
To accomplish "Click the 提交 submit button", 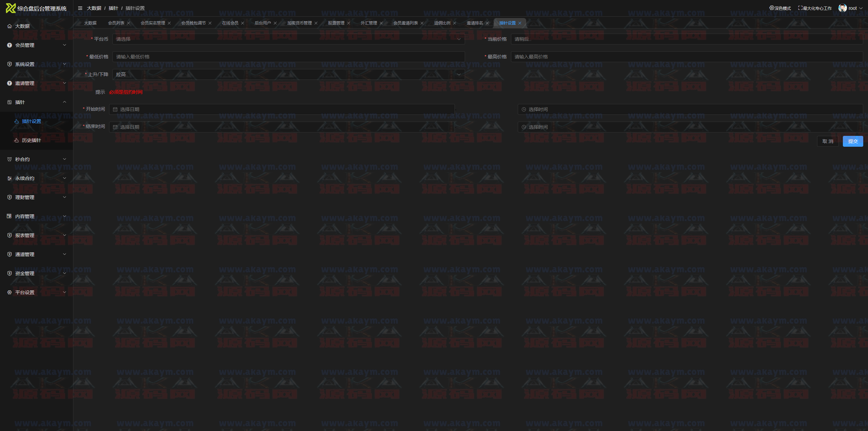I will pos(852,141).
